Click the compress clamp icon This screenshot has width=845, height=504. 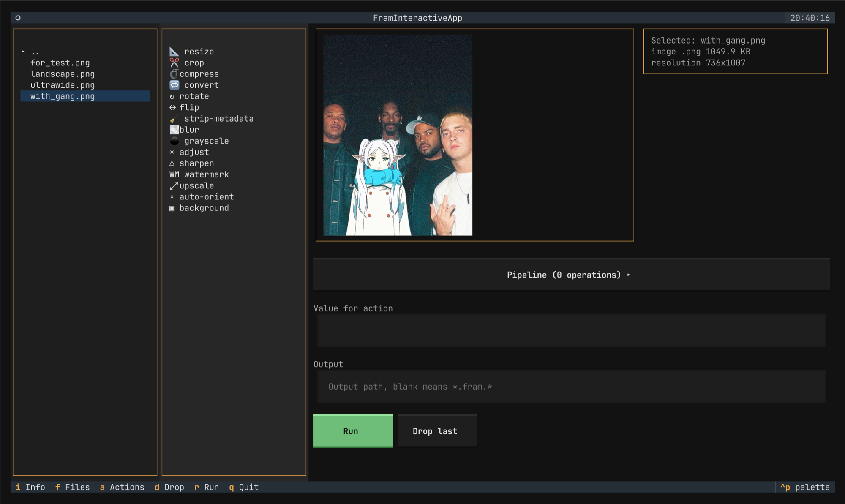174,74
